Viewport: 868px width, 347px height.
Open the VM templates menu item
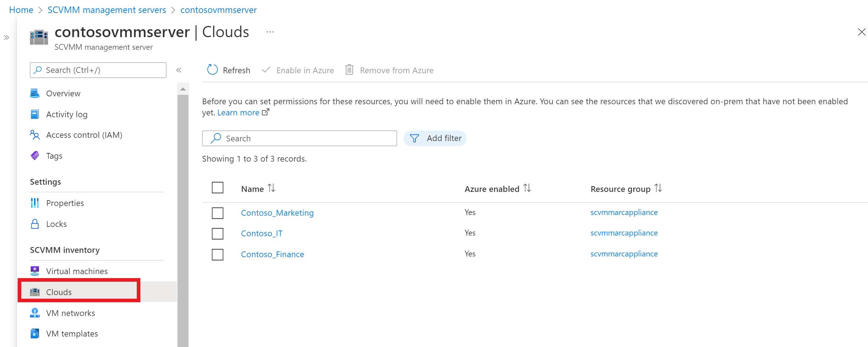pyautogui.click(x=72, y=334)
